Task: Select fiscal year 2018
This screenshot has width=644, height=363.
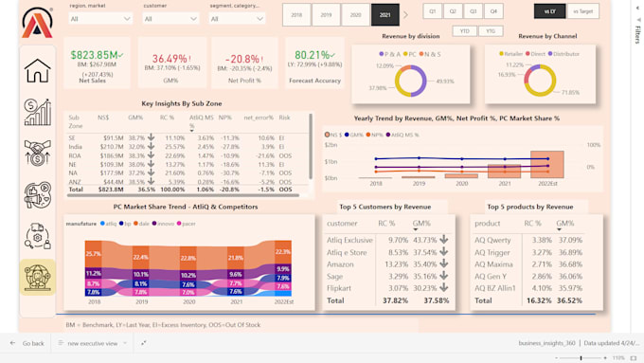Action: (x=296, y=15)
